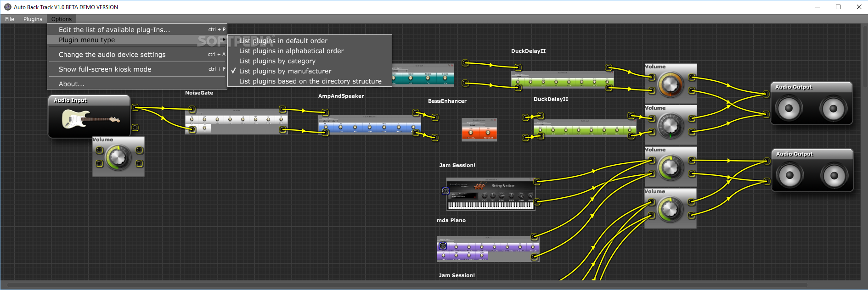Click NoiseGate upper input connector
Screen dimensions: 868x290
point(192,109)
